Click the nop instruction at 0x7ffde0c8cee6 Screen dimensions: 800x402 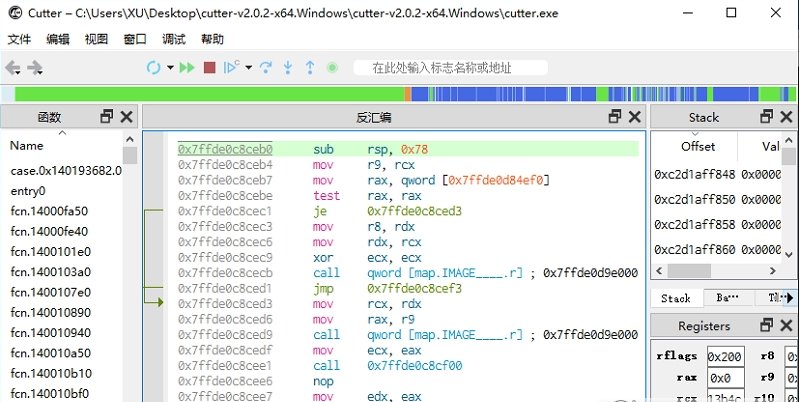[x=323, y=382]
